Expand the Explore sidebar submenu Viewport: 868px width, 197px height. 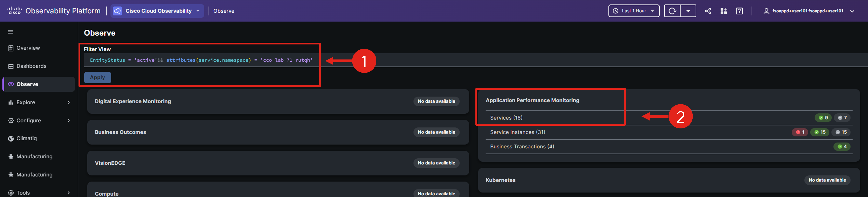(x=69, y=103)
